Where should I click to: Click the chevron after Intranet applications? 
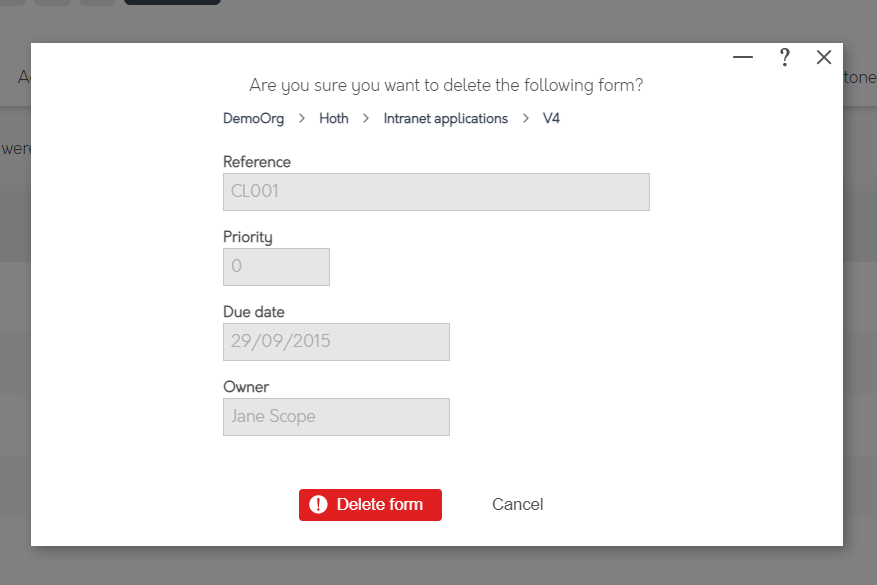tap(527, 118)
